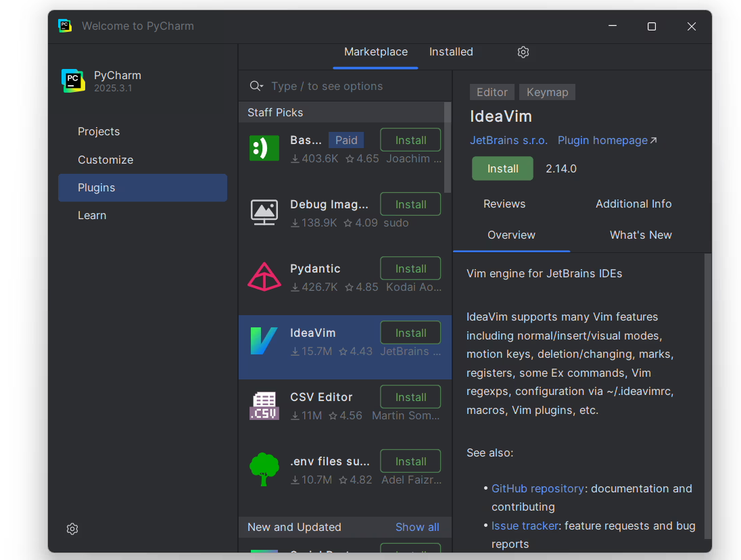Open the Additional Info tab

(x=634, y=204)
